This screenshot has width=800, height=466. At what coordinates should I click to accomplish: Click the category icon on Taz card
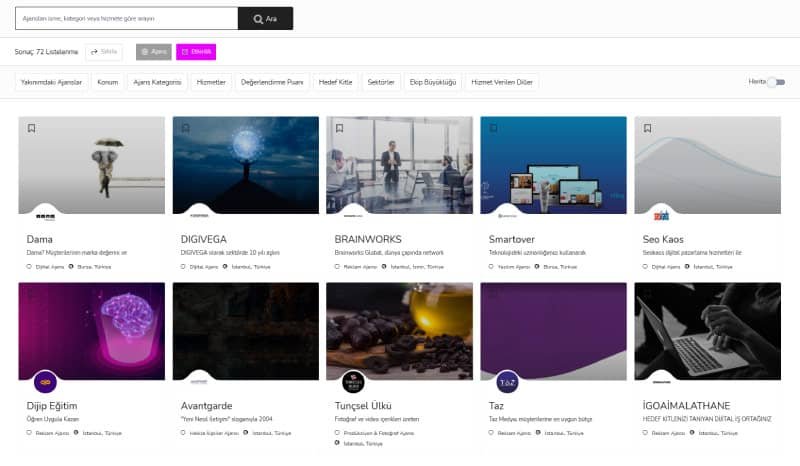click(x=491, y=432)
